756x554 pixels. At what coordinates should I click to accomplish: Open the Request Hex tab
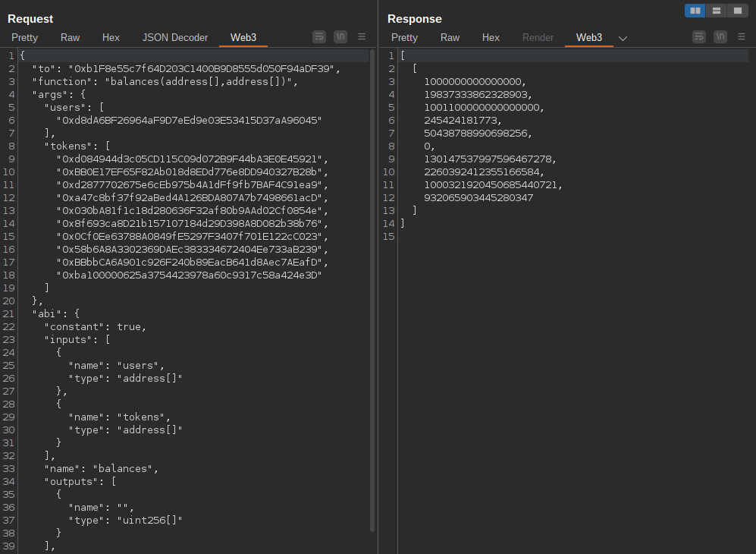click(111, 37)
